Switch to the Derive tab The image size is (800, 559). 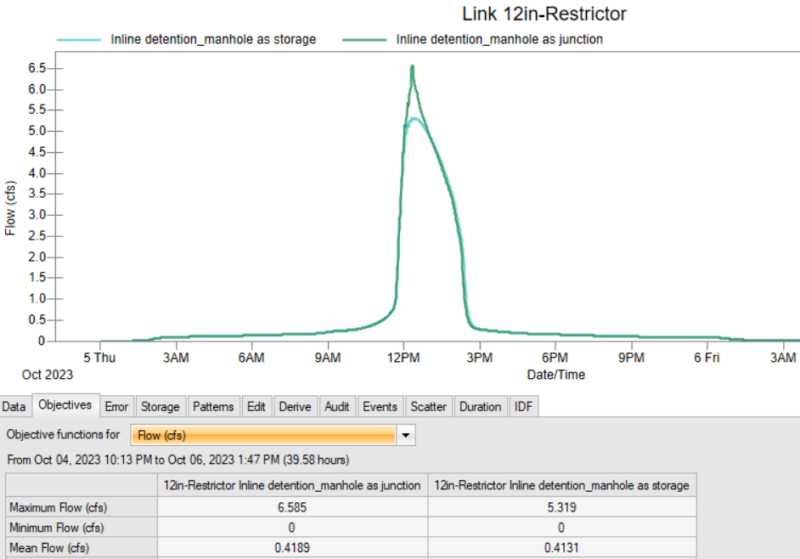point(295,407)
